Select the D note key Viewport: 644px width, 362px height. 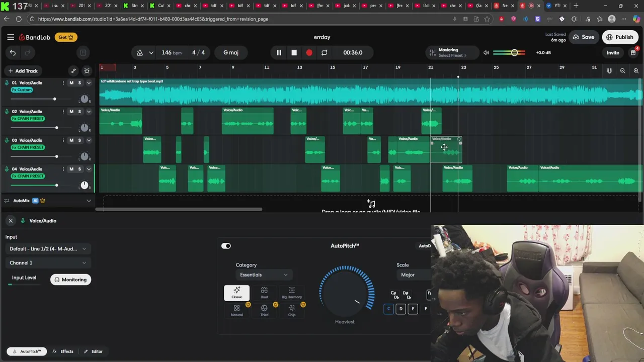click(400, 309)
